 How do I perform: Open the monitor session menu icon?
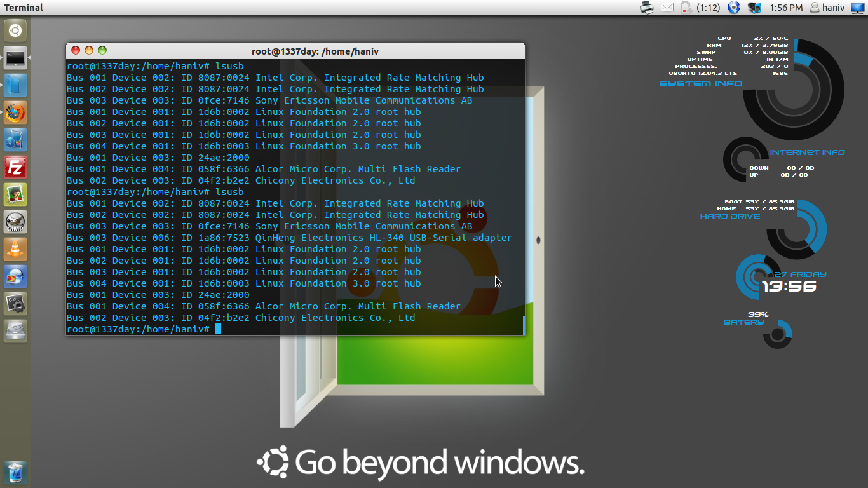pos(857,8)
